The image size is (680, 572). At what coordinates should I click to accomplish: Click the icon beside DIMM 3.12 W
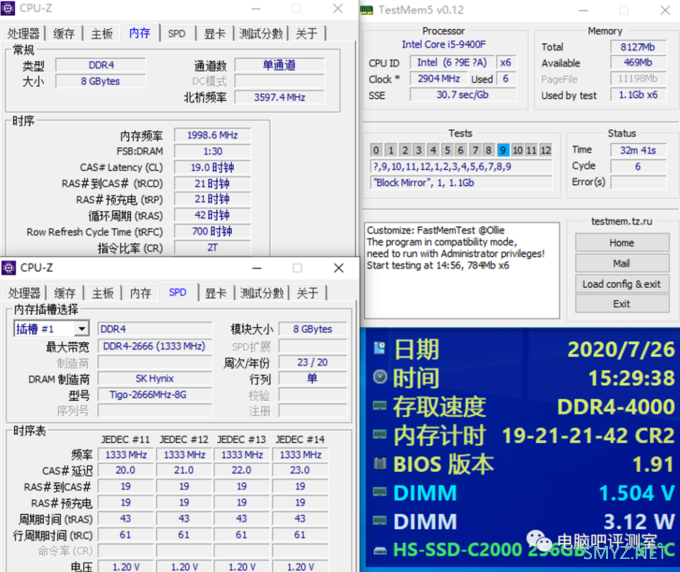pyautogui.click(x=379, y=521)
